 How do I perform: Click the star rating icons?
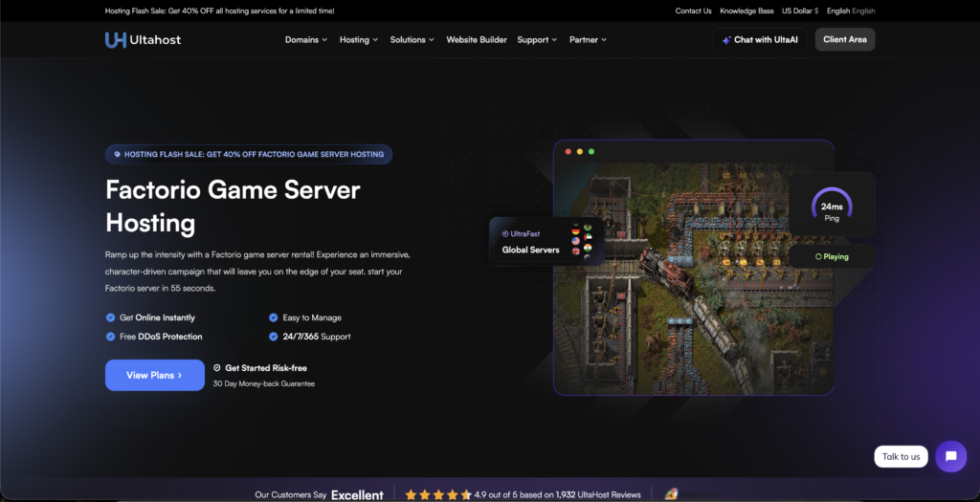click(437, 494)
